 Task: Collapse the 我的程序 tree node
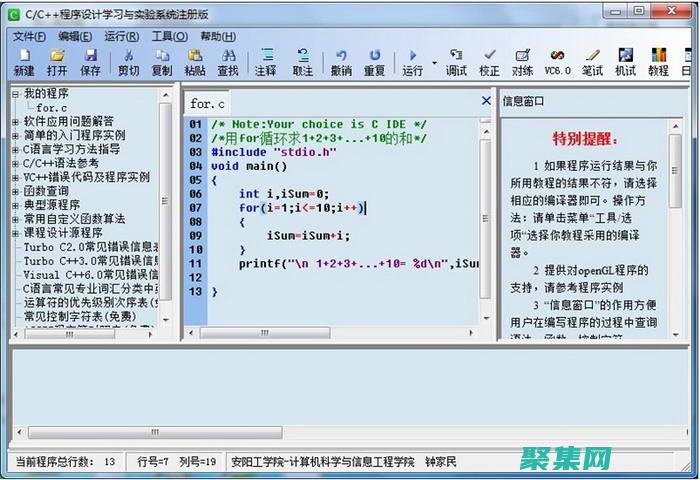[15, 94]
